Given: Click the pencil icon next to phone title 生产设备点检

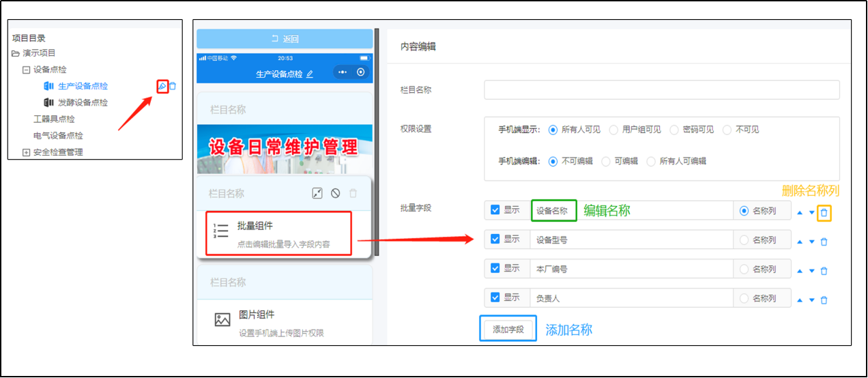Looking at the screenshot, I should pyautogui.click(x=310, y=74).
